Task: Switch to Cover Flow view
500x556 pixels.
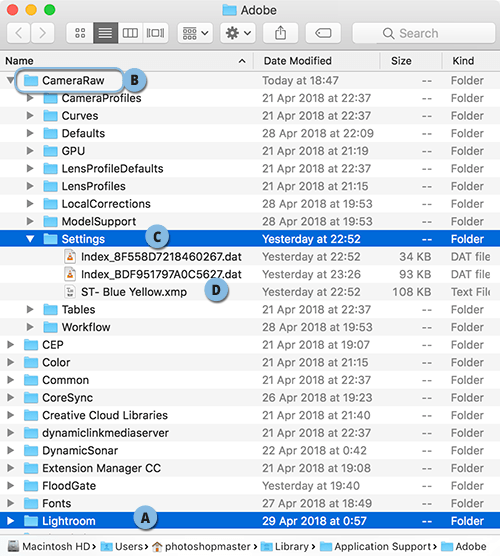Action: click(x=155, y=33)
